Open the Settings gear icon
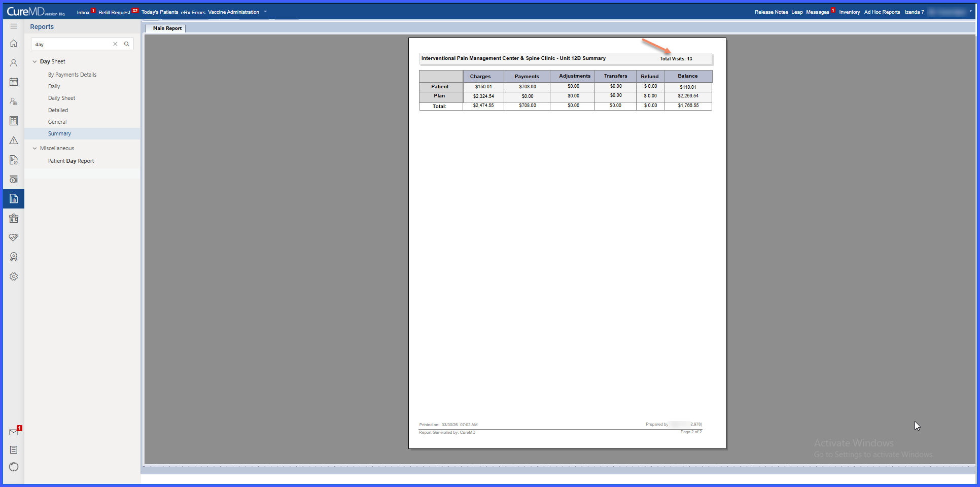 click(x=14, y=276)
